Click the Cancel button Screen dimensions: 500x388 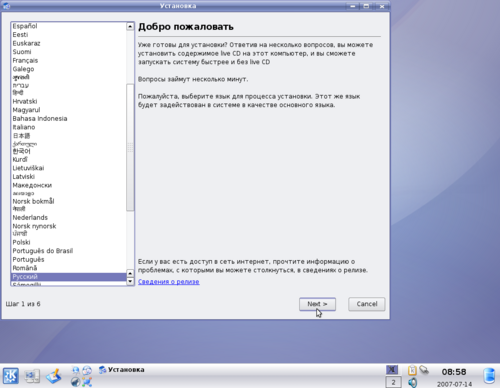[367, 304]
